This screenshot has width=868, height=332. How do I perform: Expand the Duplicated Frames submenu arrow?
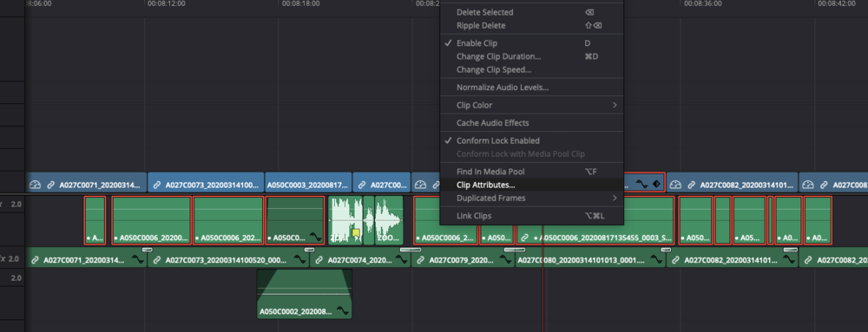tap(614, 198)
